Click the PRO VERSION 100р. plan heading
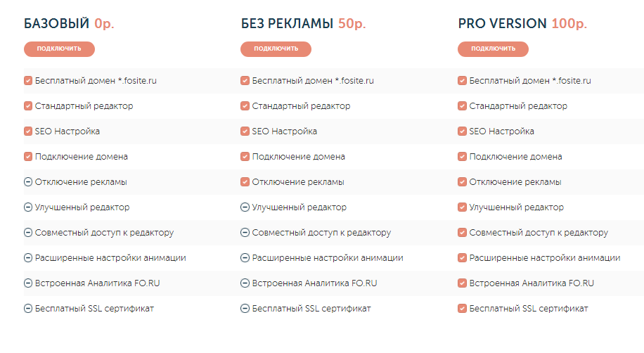 point(522,24)
